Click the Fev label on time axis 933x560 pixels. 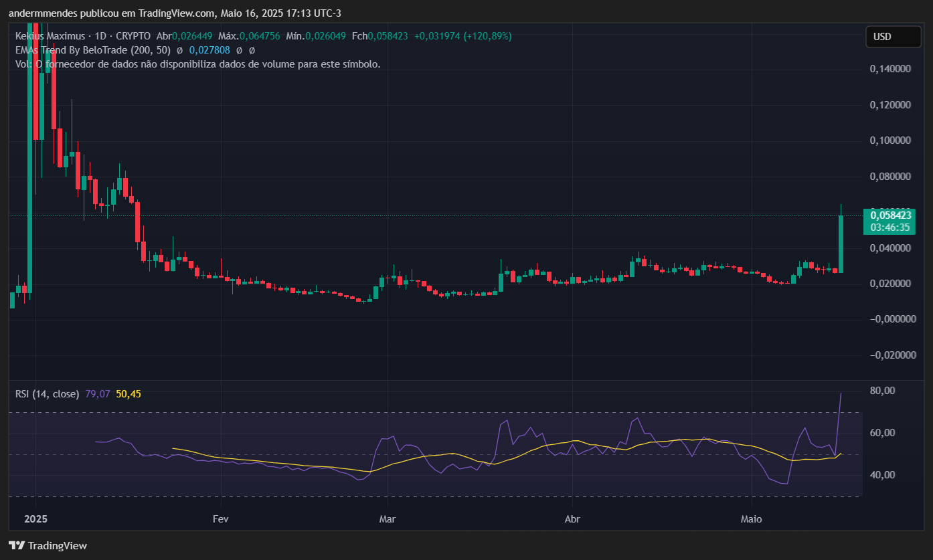tap(220, 519)
